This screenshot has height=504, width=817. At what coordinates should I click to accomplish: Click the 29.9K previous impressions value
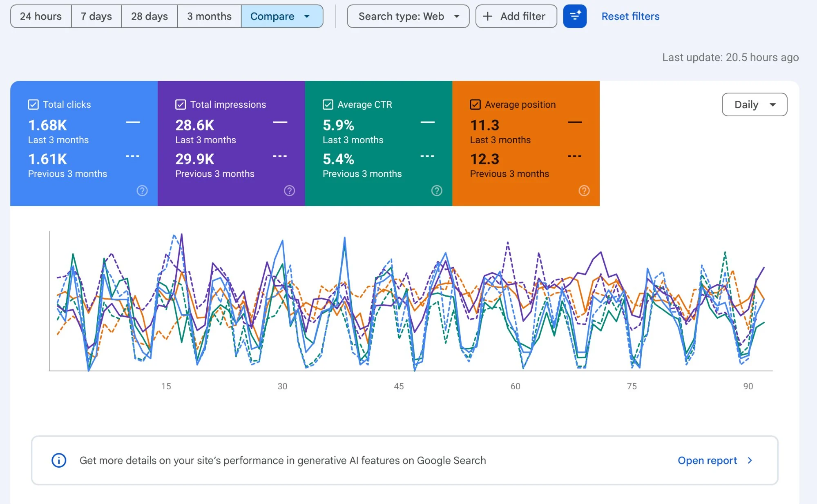(195, 159)
